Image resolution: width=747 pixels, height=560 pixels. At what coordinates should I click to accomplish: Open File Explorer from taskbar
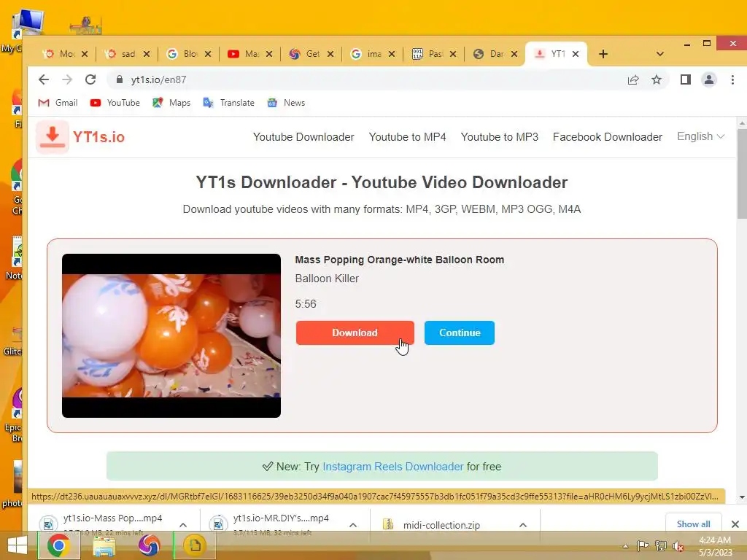pos(104,545)
